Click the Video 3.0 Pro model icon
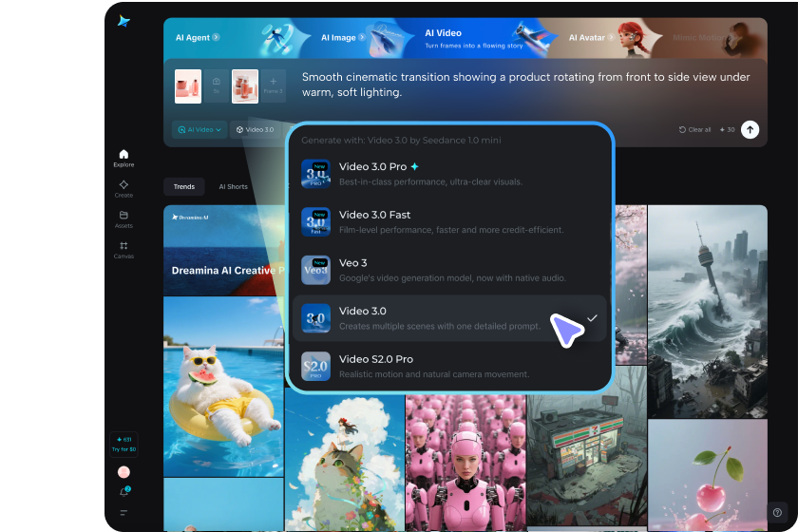This screenshot has height=532, width=798. 315,174
